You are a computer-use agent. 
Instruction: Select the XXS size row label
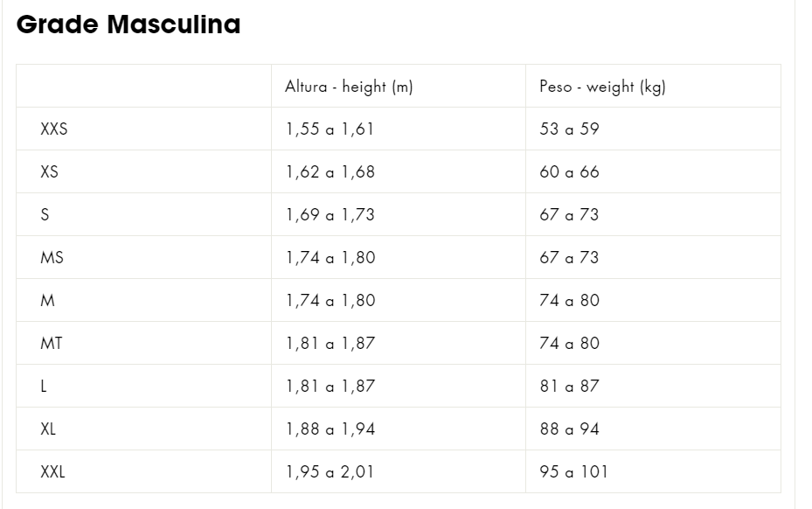coord(54,129)
